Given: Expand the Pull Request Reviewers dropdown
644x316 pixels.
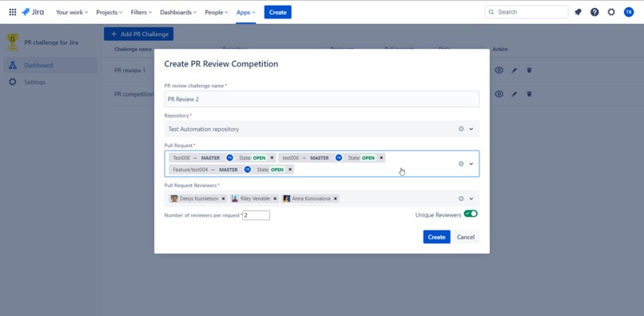Looking at the screenshot, I should tap(471, 198).
